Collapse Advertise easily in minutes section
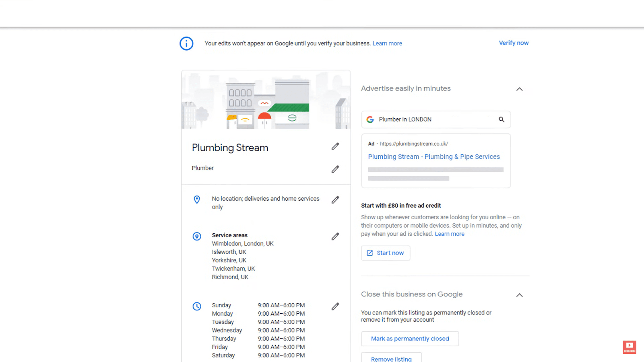 pos(520,89)
